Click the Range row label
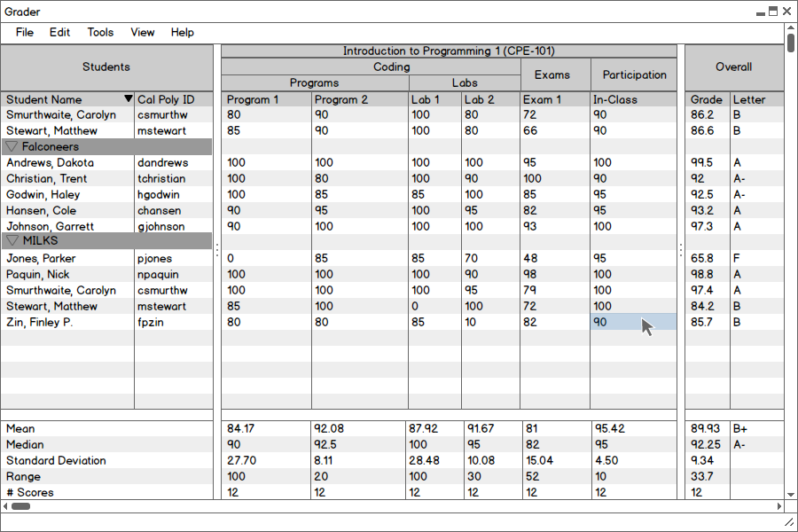 pyautogui.click(x=23, y=477)
